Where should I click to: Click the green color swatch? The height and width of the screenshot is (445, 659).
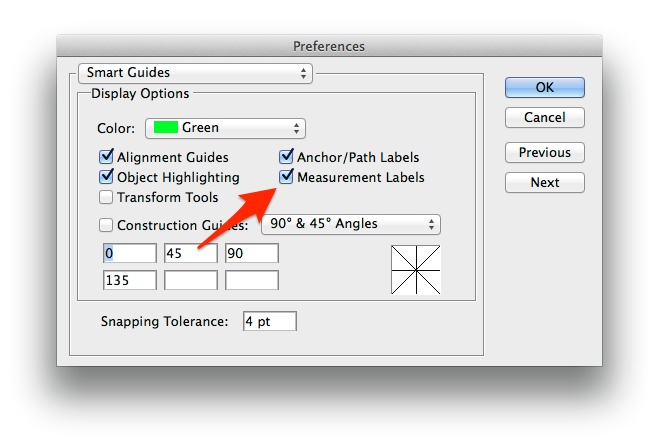(x=166, y=127)
